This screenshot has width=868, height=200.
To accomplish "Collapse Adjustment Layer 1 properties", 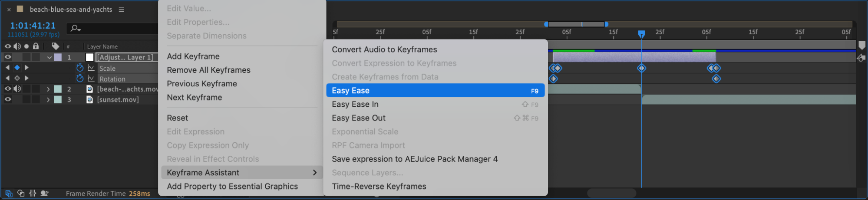I will [x=49, y=57].
